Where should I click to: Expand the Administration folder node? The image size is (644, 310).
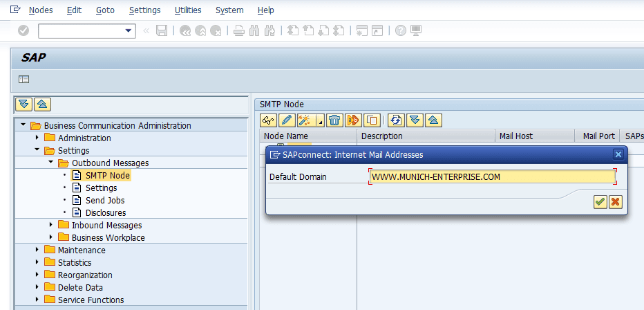coord(37,137)
